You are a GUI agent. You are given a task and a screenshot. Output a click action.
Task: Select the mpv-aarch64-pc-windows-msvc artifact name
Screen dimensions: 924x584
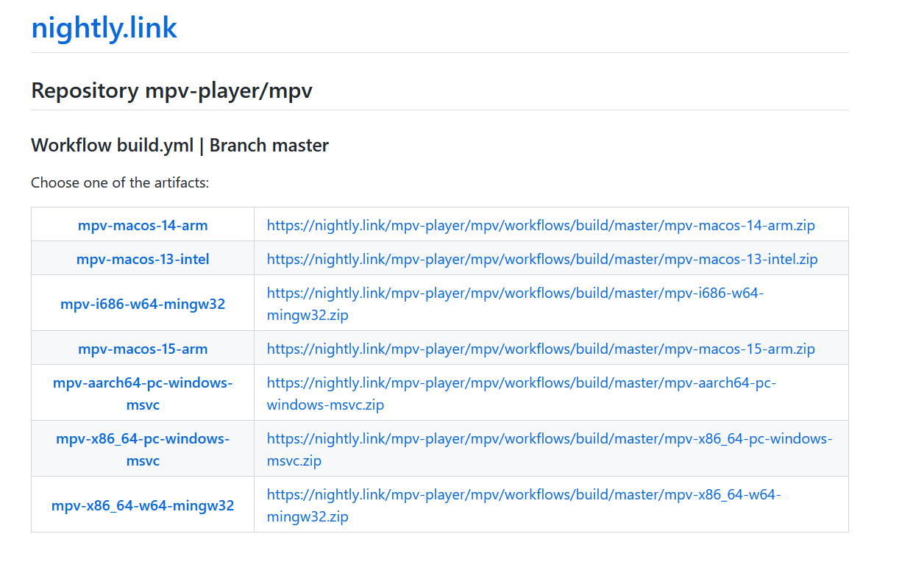tap(143, 382)
